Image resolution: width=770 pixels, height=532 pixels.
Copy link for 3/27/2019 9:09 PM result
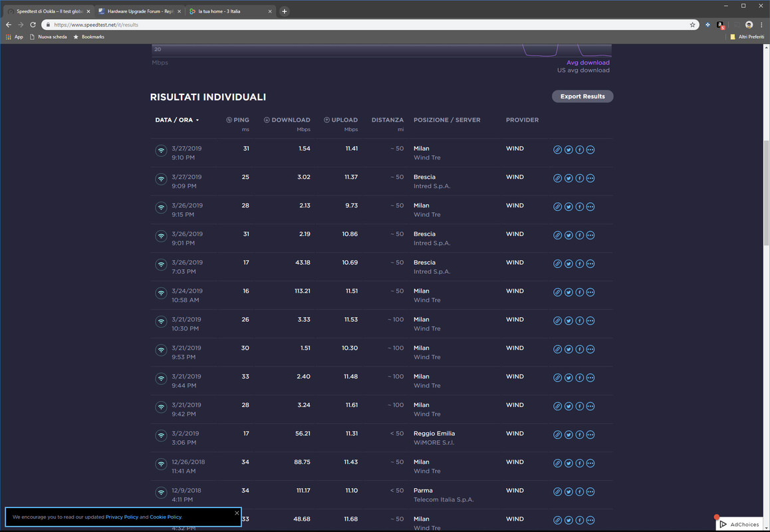[x=557, y=178]
